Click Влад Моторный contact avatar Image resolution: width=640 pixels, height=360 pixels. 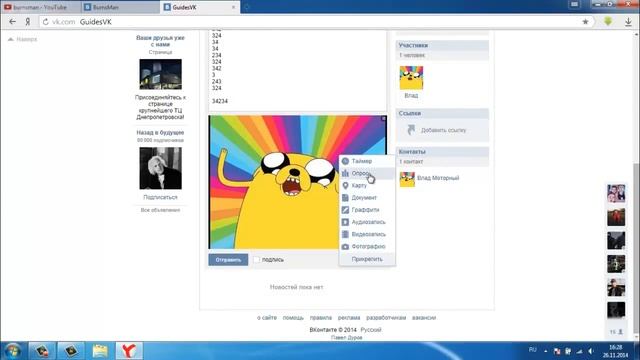(x=407, y=179)
